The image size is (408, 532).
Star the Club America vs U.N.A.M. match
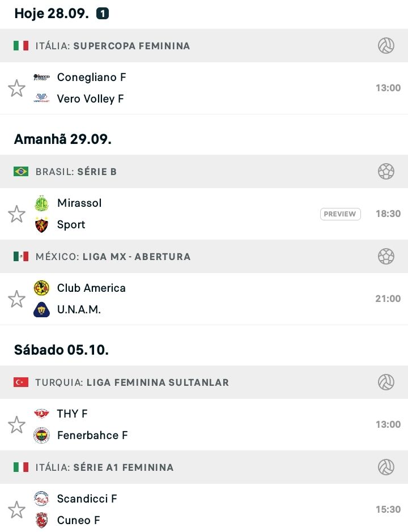16,299
